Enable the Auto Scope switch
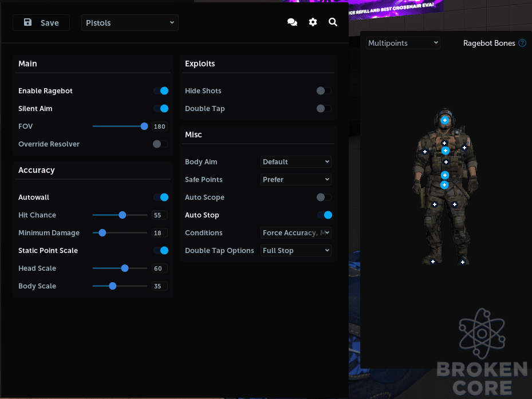 click(324, 197)
